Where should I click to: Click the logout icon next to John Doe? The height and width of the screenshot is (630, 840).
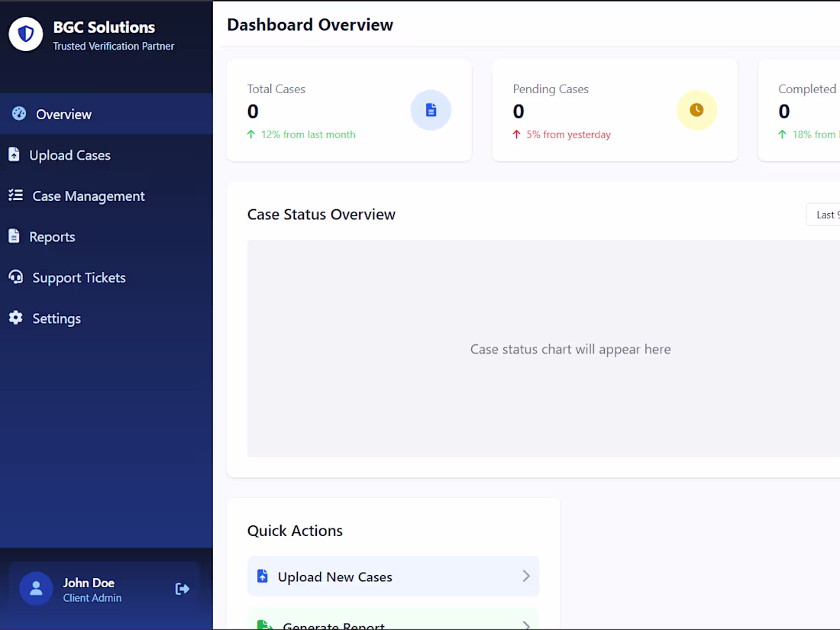(x=182, y=589)
